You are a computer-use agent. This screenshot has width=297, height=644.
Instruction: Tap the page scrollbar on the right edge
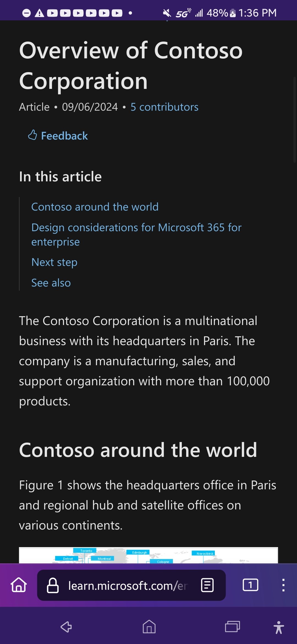[295, 120]
